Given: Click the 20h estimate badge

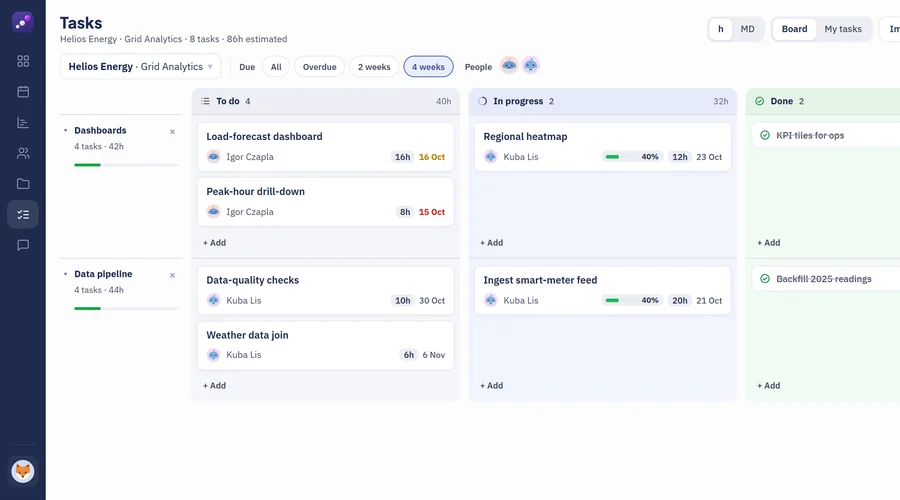Looking at the screenshot, I should click(x=680, y=300).
